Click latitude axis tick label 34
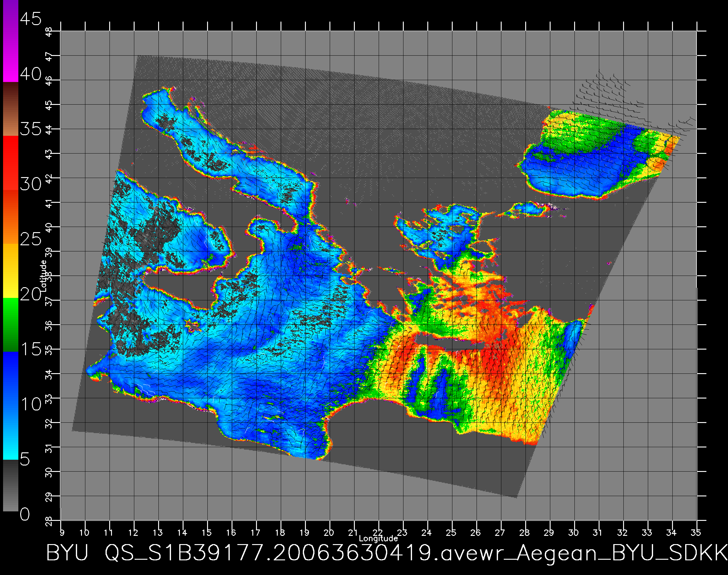The height and width of the screenshot is (575, 728). pyautogui.click(x=49, y=374)
